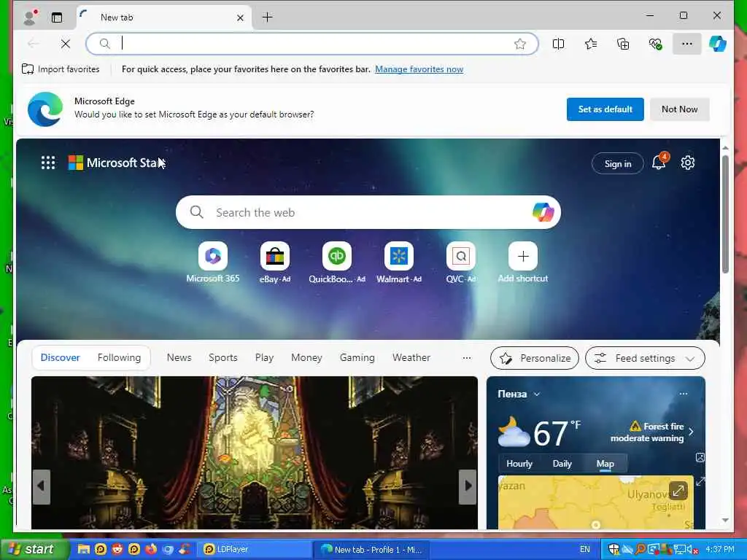Click the Copilot icon in search box

click(543, 212)
